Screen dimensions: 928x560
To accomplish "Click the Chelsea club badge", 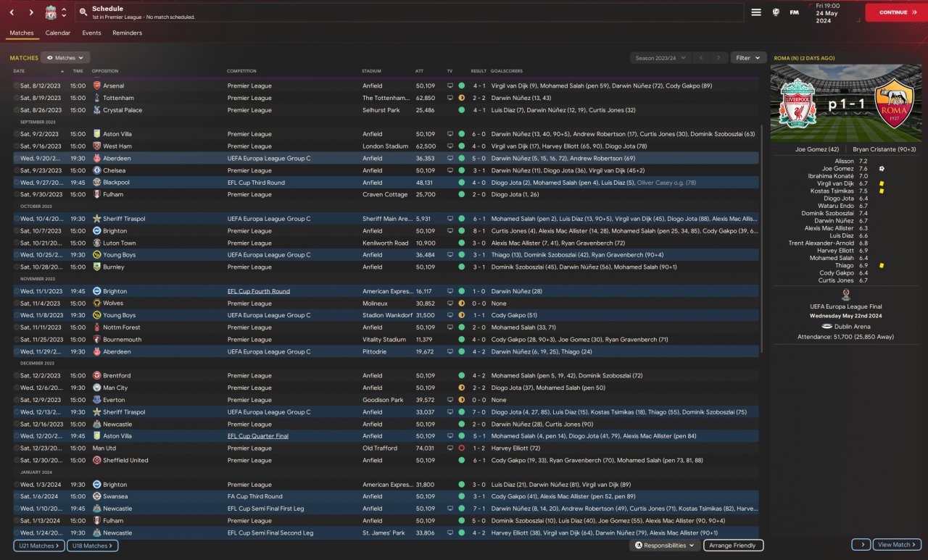I will [97, 170].
